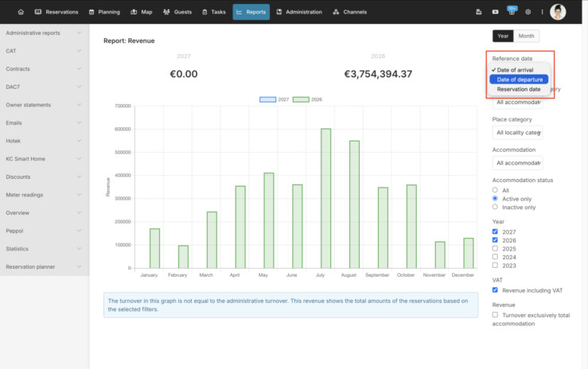
Task: Click the Report: Revenue heading
Action: point(129,41)
